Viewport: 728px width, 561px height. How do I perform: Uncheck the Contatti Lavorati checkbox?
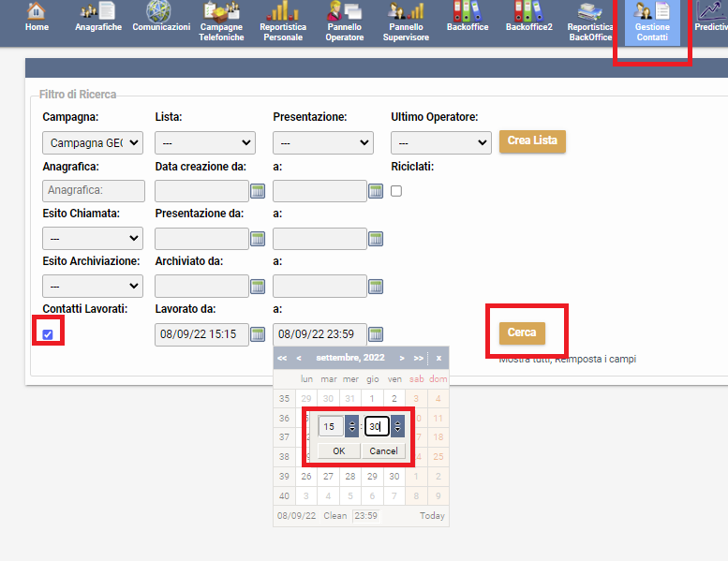click(48, 334)
